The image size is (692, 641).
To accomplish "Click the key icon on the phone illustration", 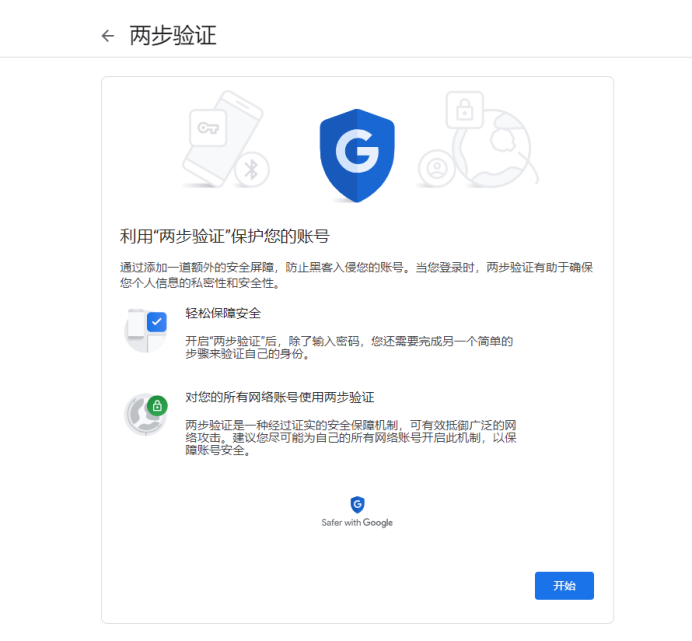I will click(x=208, y=128).
